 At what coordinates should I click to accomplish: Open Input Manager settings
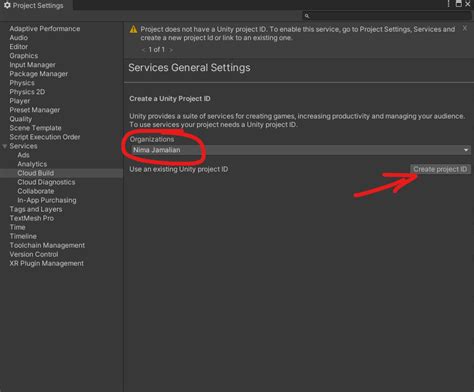pos(32,65)
